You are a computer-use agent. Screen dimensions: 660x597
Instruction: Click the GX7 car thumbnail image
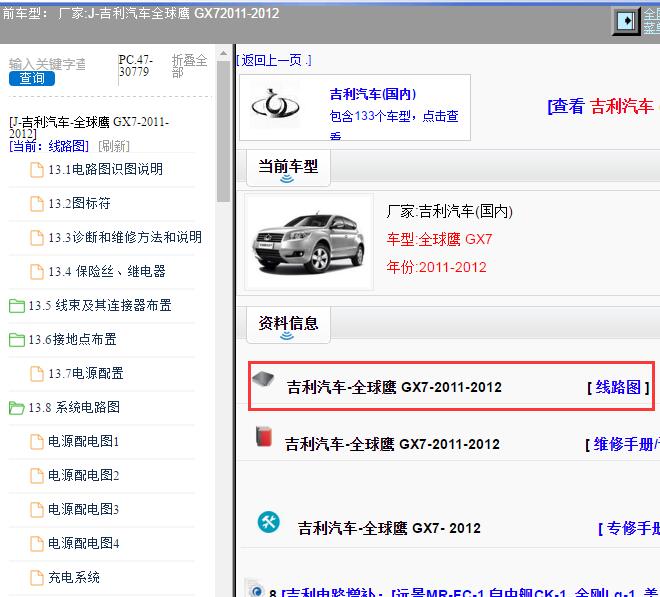(309, 243)
